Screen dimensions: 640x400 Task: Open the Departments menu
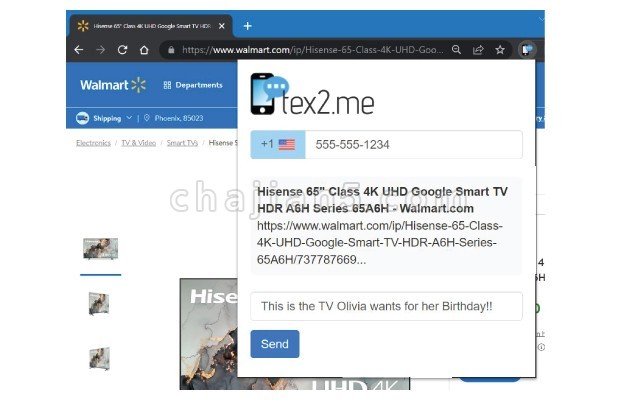pyautogui.click(x=193, y=85)
